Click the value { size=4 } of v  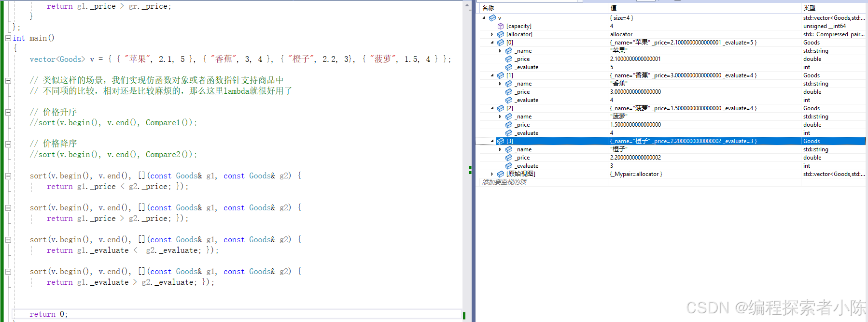[621, 18]
